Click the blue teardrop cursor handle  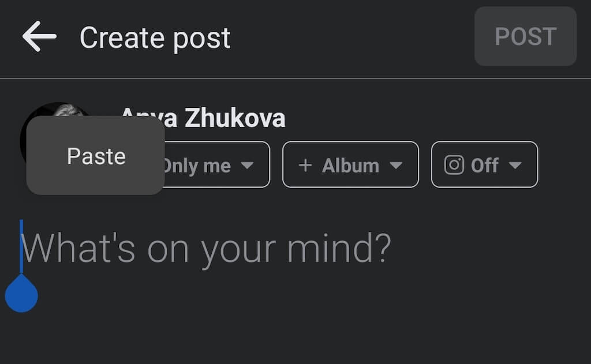(x=21, y=294)
